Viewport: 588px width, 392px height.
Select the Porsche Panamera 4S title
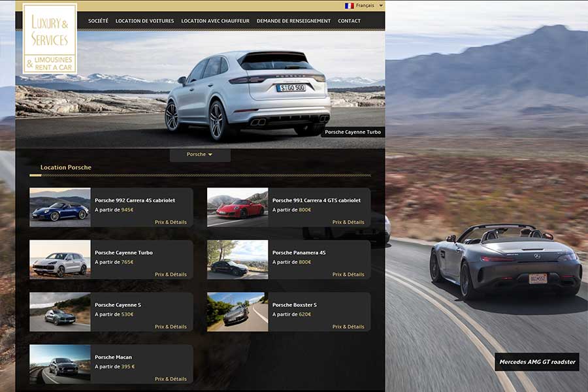(x=299, y=252)
